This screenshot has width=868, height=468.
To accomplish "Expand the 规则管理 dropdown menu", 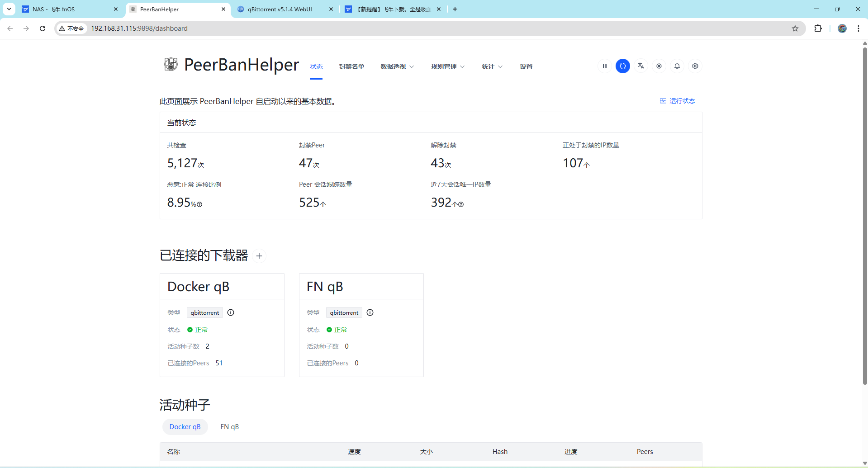I will click(448, 66).
